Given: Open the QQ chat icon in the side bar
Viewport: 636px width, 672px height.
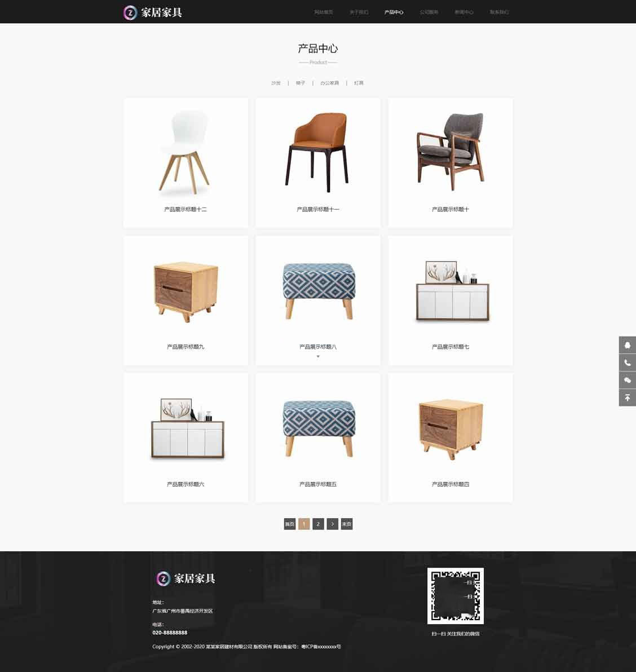Looking at the screenshot, I should tap(627, 345).
